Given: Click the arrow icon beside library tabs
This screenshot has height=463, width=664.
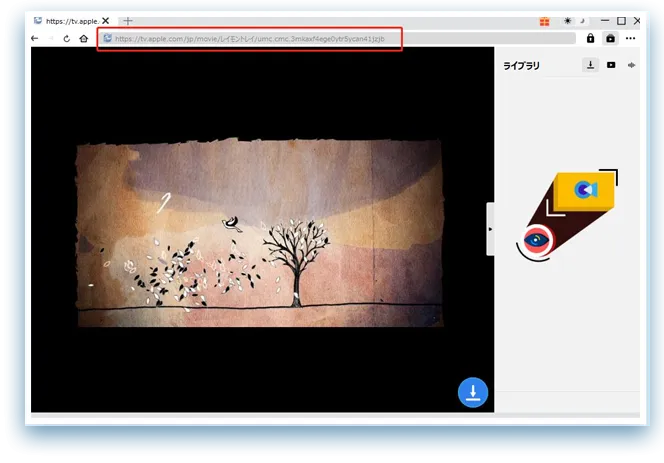Looking at the screenshot, I should [x=631, y=65].
